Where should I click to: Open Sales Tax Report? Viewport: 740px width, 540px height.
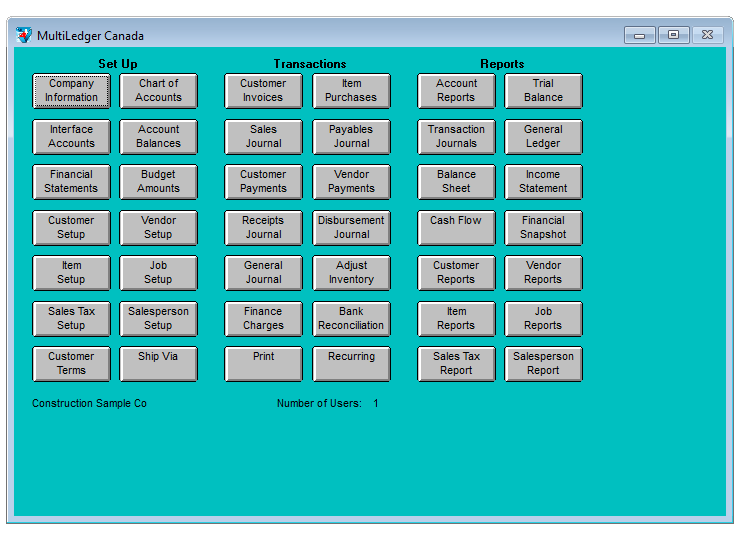point(456,364)
